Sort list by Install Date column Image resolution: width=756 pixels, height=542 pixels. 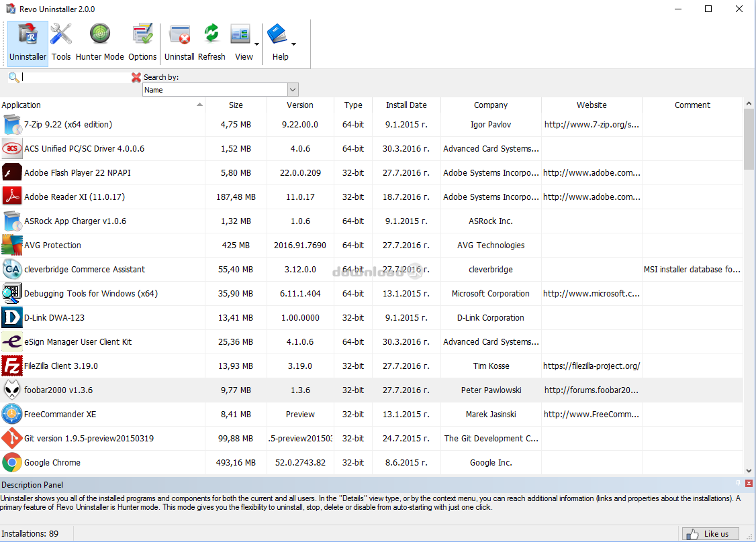(x=406, y=105)
